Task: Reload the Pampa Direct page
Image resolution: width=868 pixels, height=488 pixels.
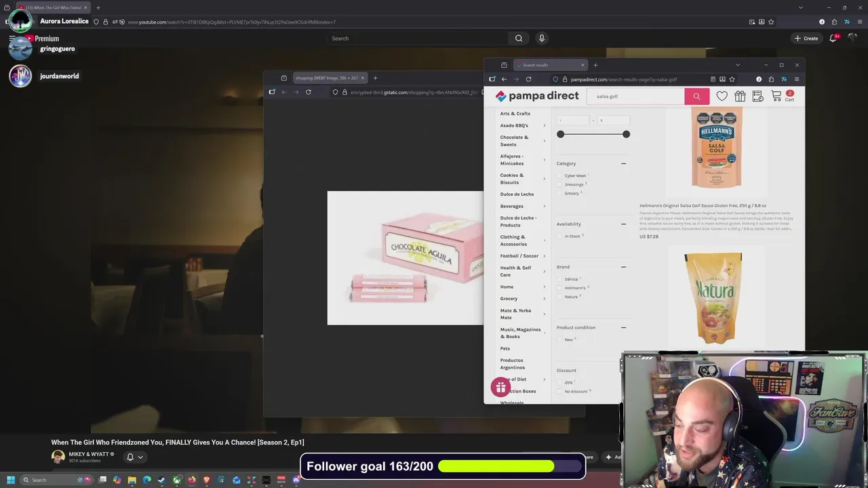Action: pyautogui.click(x=528, y=79)
